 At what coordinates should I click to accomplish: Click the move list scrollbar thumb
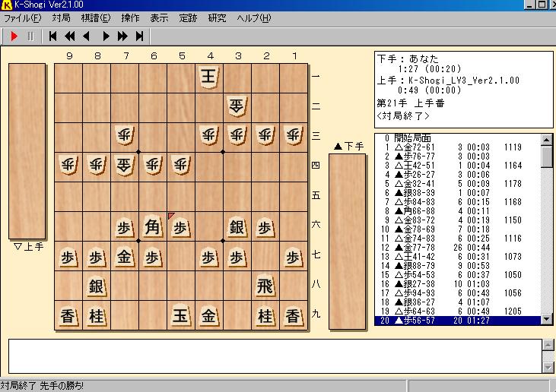[x=546, y=156]
